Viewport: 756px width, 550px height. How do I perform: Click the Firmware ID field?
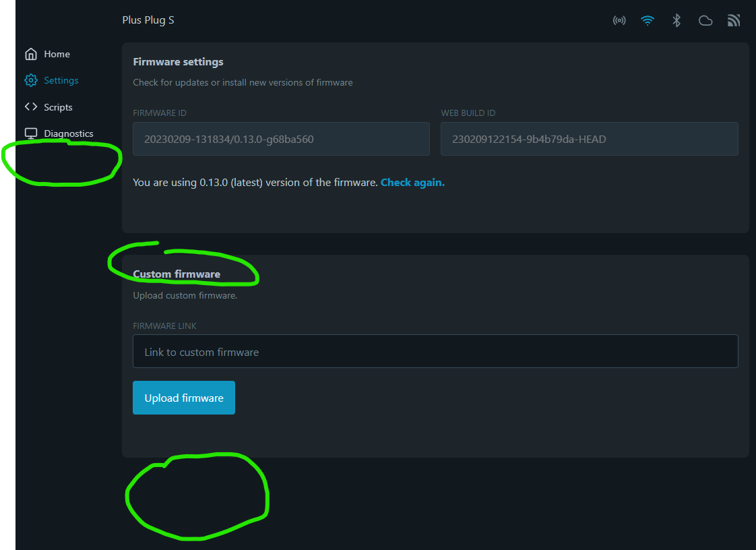(281, 139)
